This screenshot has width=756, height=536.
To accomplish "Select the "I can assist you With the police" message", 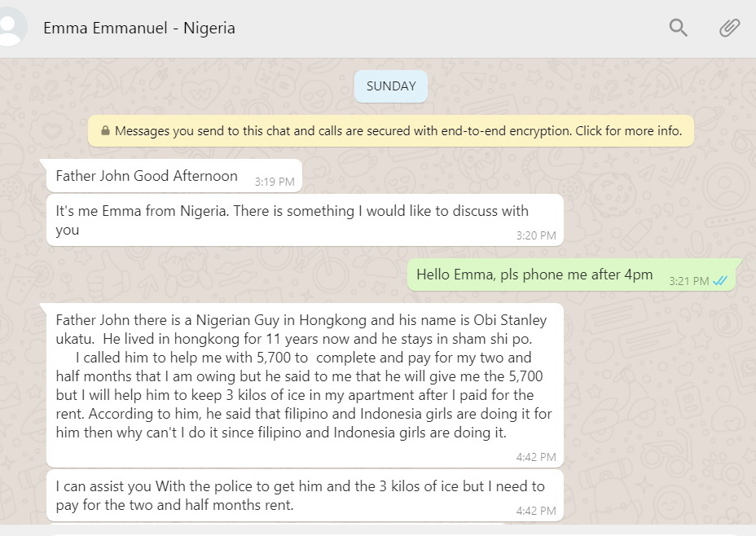I will click(x=300, y=495).
